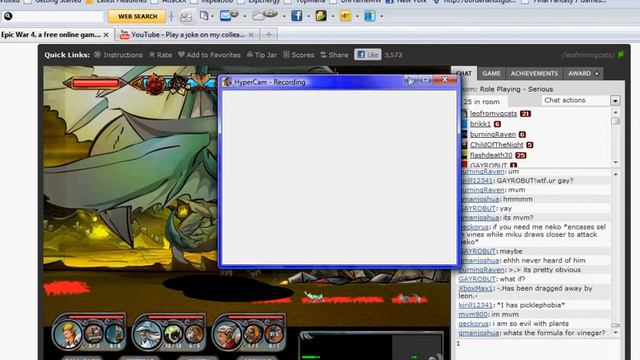Click the green online status icon by username
Image resolution: width=640 pixels, height=360 pixels.
point(621,54)
